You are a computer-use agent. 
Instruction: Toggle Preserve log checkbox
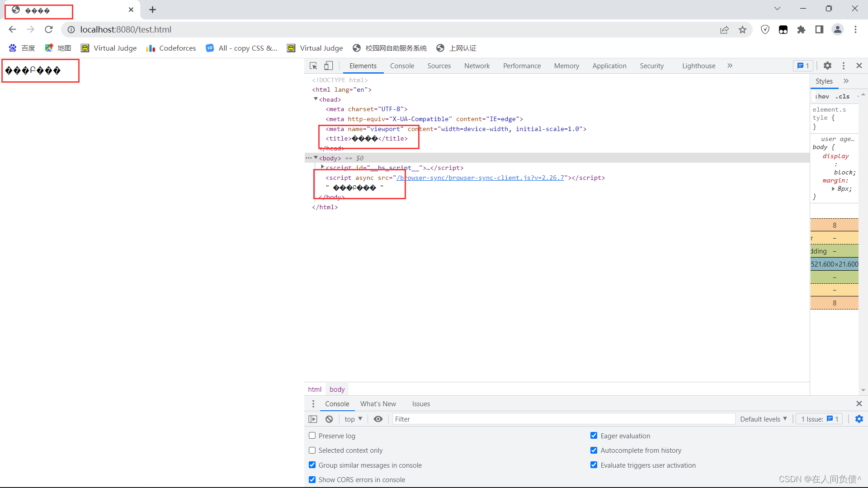tap(312, 436)
